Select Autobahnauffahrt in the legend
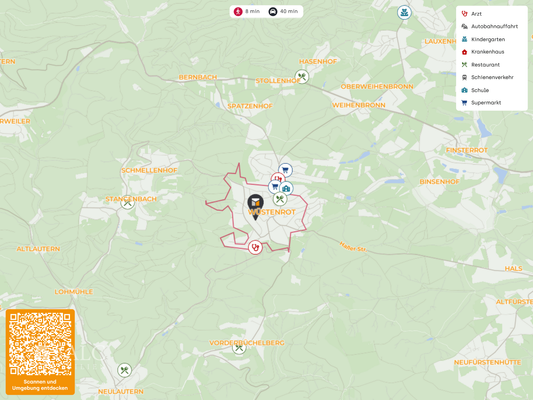 (x=489, y=27)
